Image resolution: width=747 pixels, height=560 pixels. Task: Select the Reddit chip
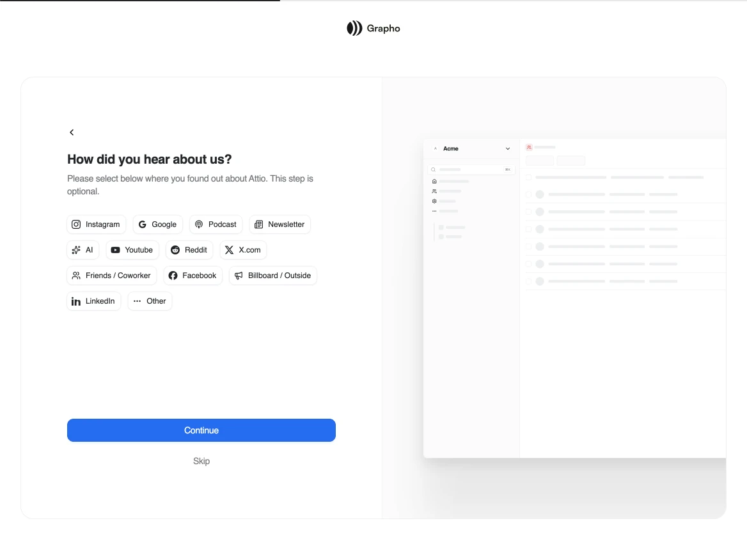[189, 250]
